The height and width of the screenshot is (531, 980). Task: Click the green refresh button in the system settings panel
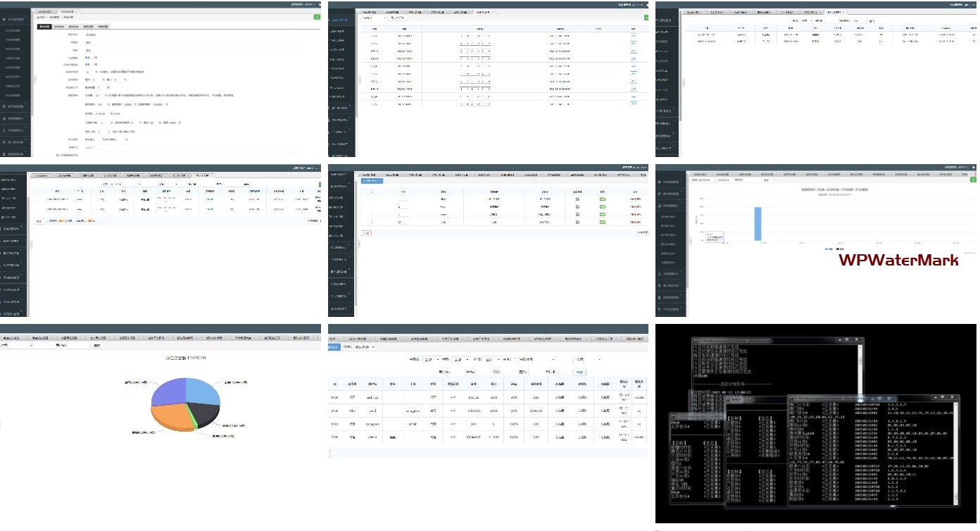[x=317, y=15]
